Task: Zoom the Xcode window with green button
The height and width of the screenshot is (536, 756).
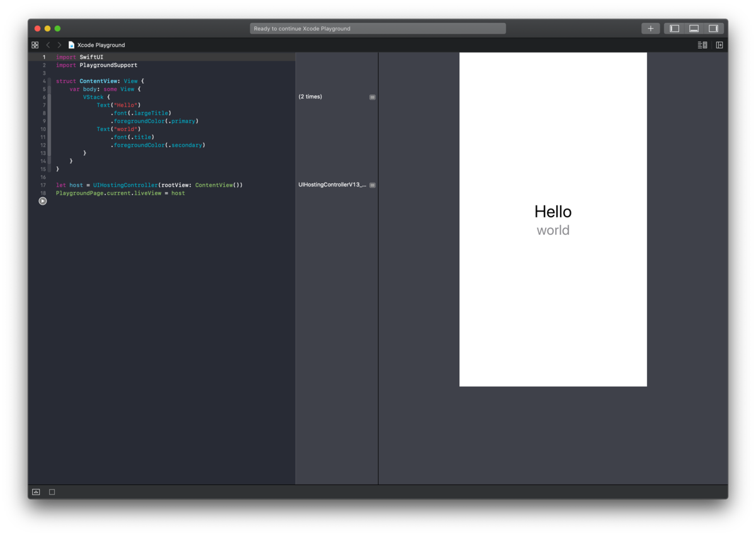Action: (x=57, y=28)
